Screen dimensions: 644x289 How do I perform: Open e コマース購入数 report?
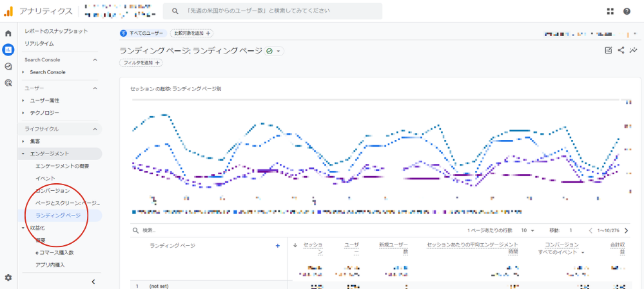tap(55, 252)
